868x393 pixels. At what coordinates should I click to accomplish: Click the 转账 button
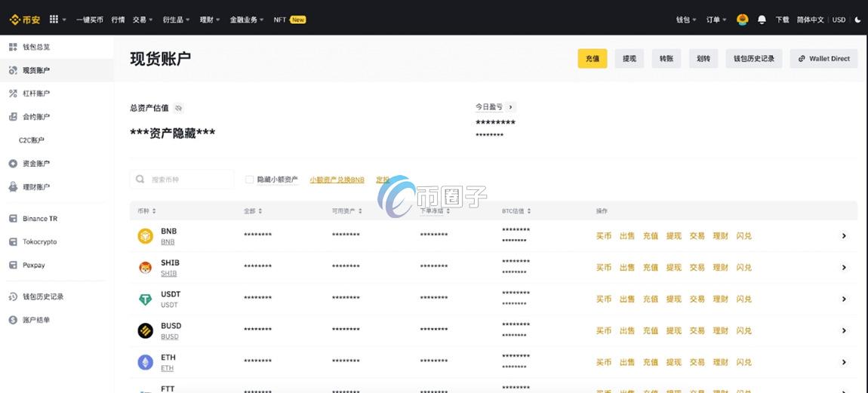(666, 59)
